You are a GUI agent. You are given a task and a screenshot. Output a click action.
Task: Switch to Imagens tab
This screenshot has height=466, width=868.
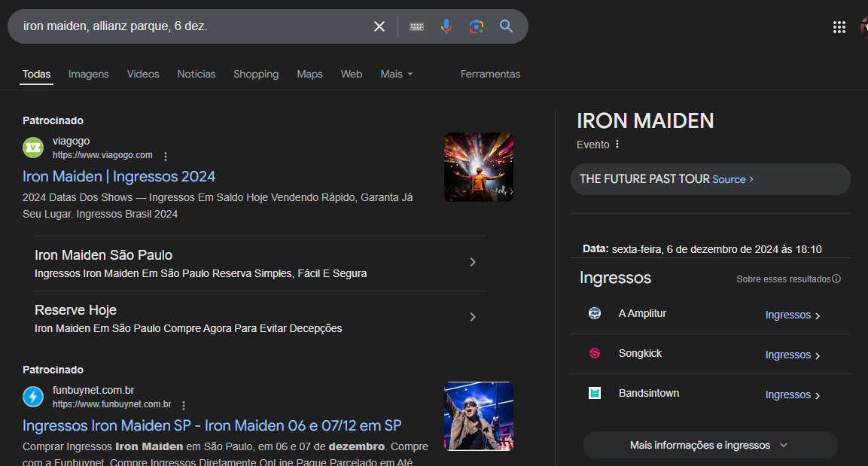(x=89, y=75)
